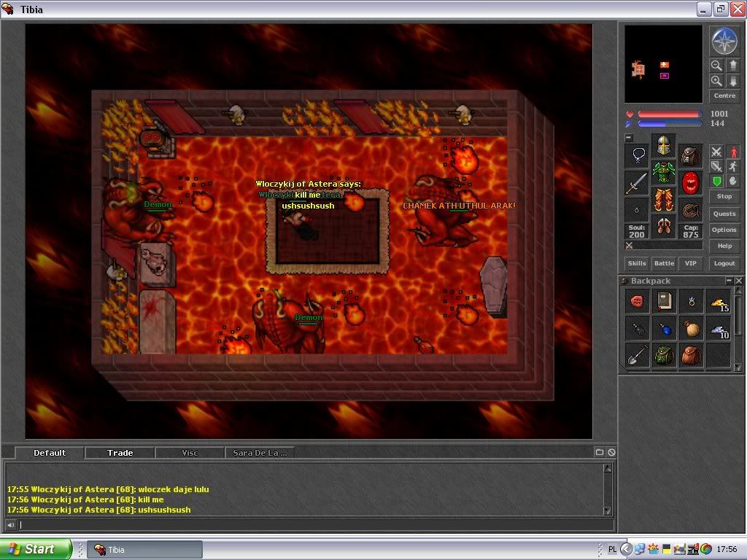Screen dimensions: 747x560
Task: Enable offensive crossed-swords fight mode
Action: [x=716, y=152]
